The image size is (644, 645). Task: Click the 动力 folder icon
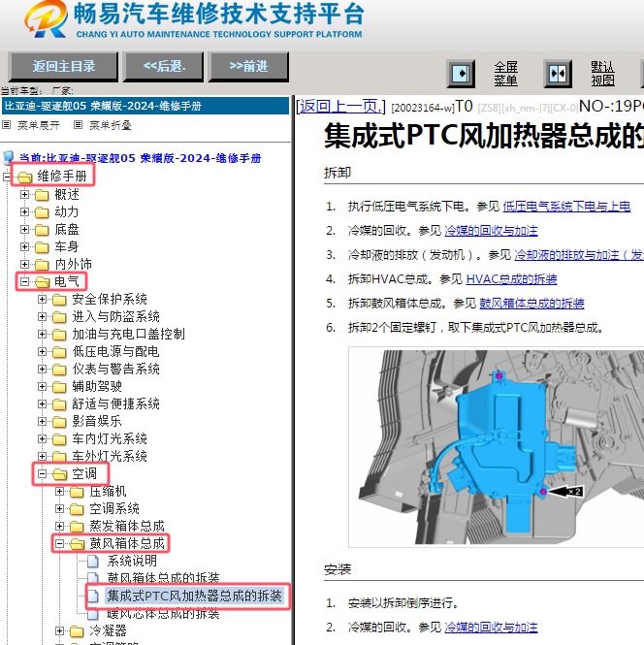pyautogui.click(x=42, y=212)
